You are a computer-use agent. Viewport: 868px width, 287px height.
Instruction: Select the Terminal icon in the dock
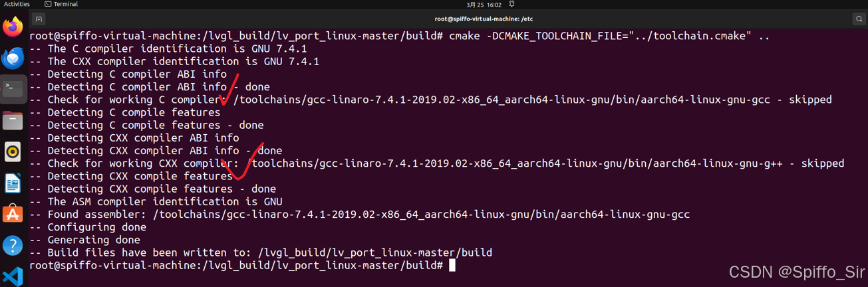tap(13, 89)
